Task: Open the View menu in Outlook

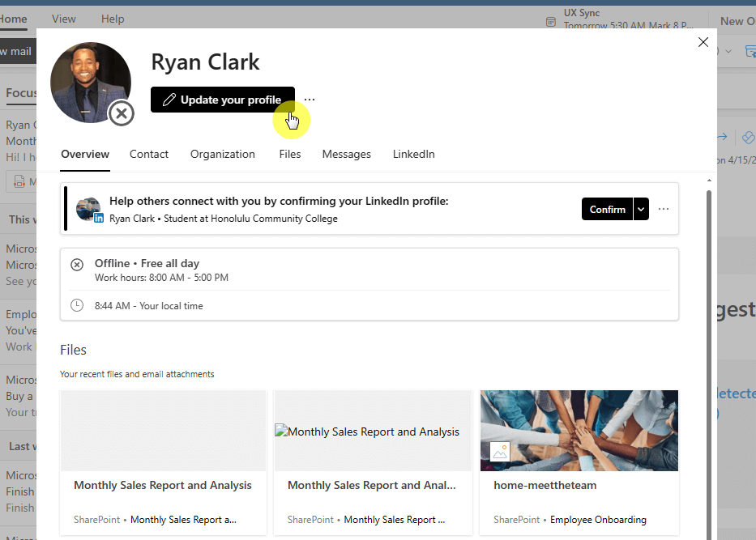Action: [x=64, y=19]
